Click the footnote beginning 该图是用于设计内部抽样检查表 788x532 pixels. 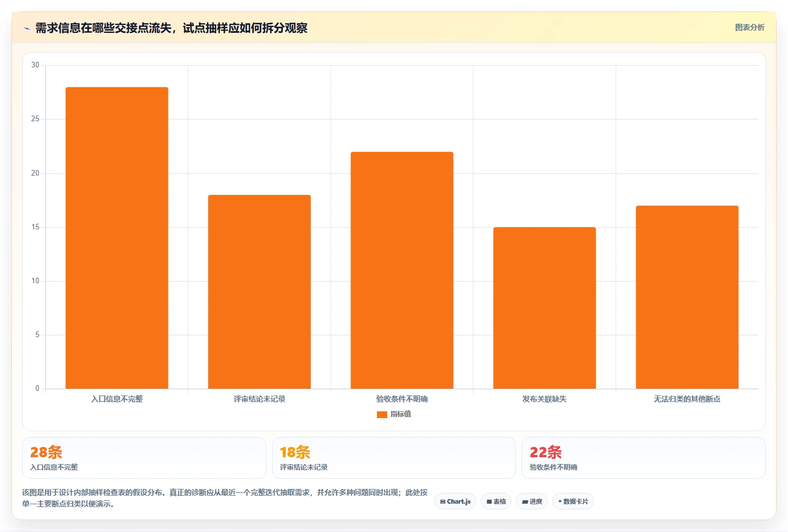(x=225, y=498)
